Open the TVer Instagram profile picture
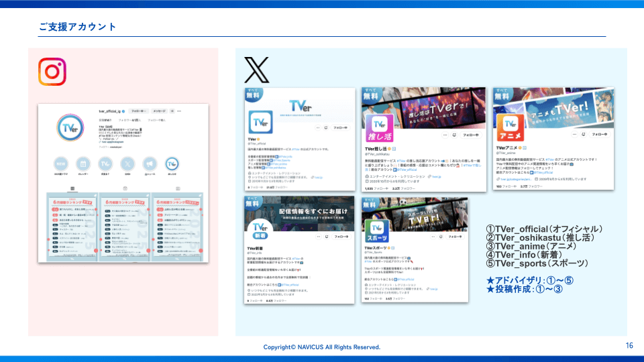Viewport: 644px width, 362px height. pos(70,128)
